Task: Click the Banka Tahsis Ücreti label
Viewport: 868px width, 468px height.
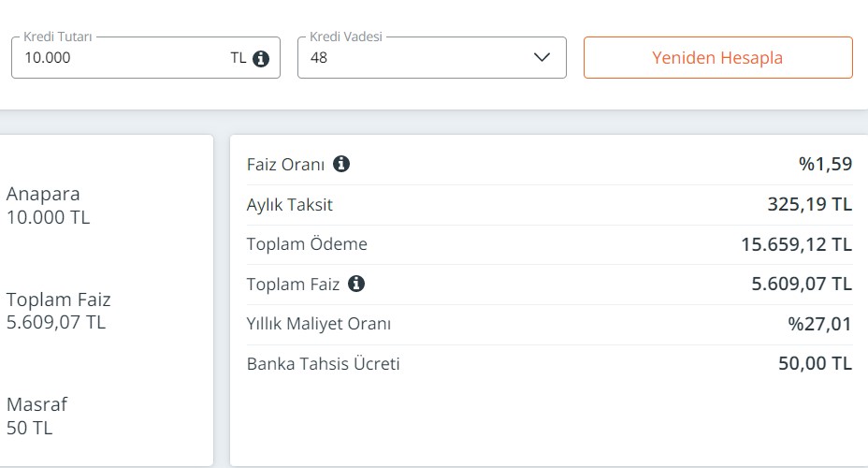Action: (324, 364)
